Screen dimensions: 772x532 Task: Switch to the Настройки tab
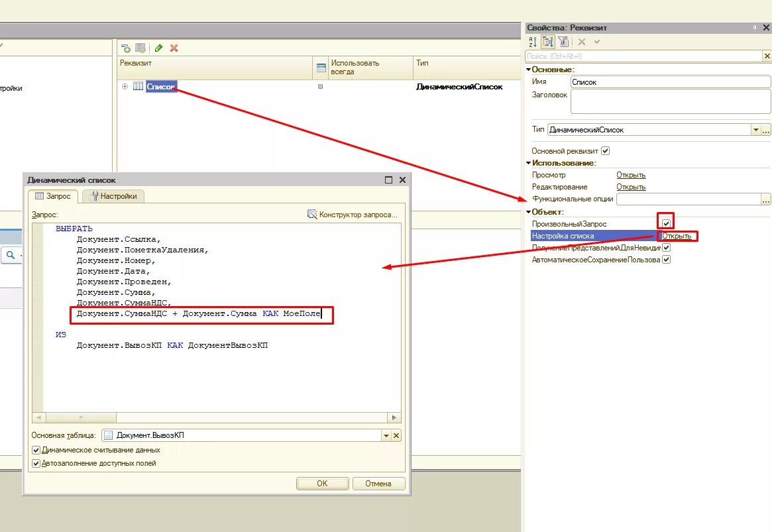tap(113, 196)
